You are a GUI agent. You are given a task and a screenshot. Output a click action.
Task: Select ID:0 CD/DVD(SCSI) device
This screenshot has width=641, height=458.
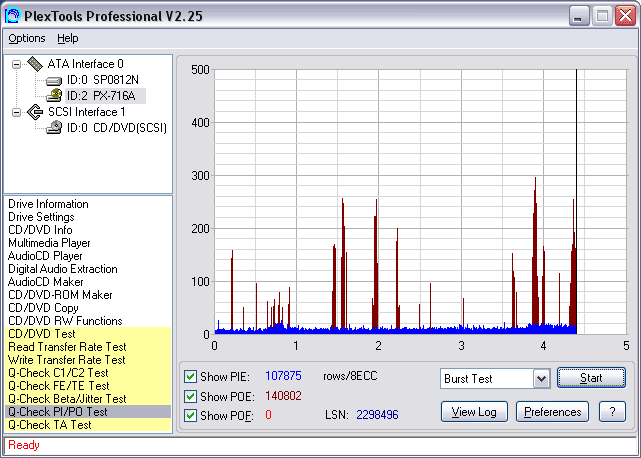click(117, 128)
